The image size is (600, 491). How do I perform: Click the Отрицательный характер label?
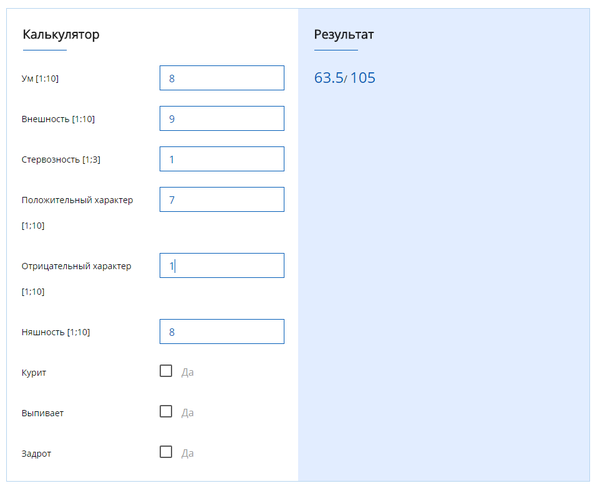coord(77,266)
